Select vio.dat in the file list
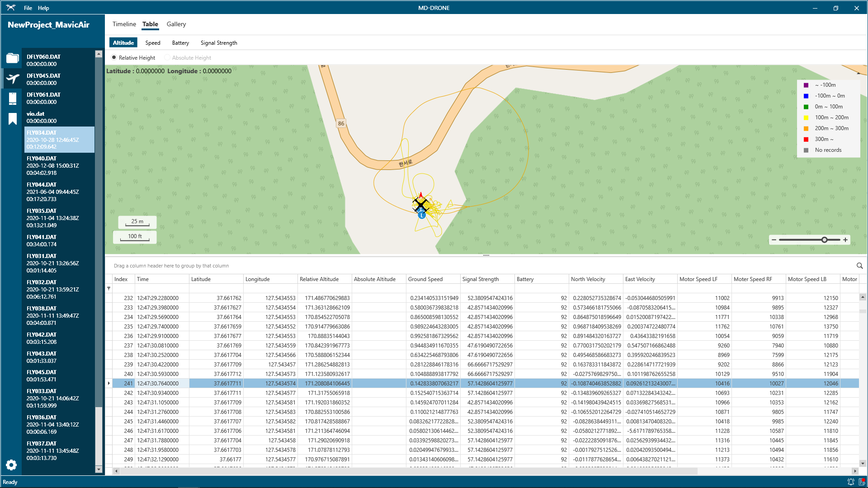868x488 pixels. [x=59, y=117]
